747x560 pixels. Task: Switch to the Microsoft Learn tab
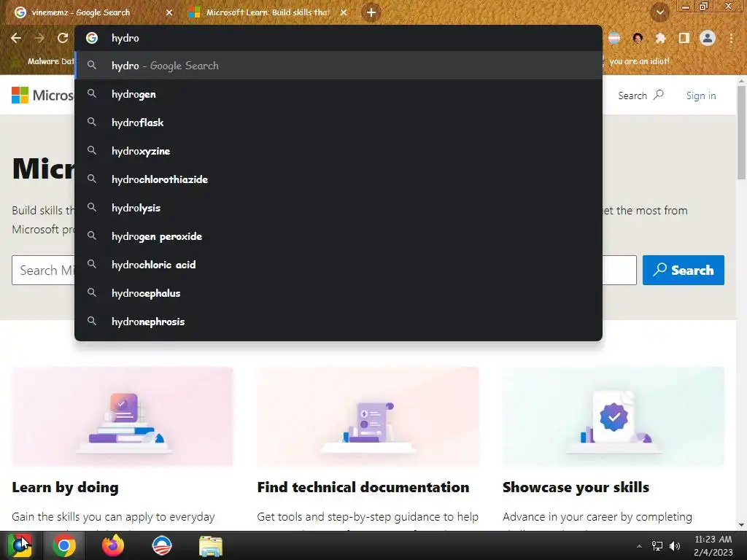pyautogui.click(x=268, y=12)
